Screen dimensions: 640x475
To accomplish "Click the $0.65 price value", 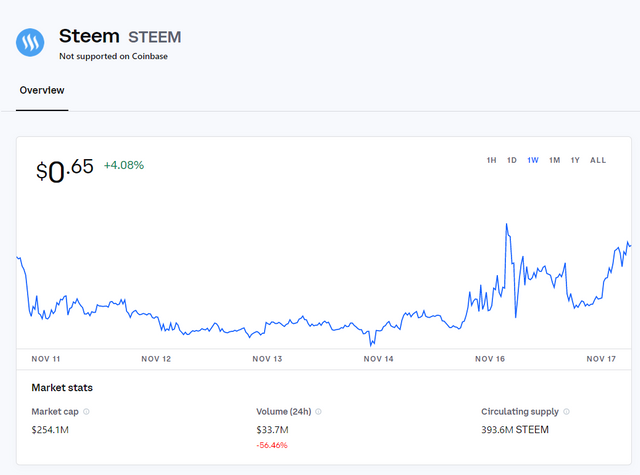I will click(65, 170).
